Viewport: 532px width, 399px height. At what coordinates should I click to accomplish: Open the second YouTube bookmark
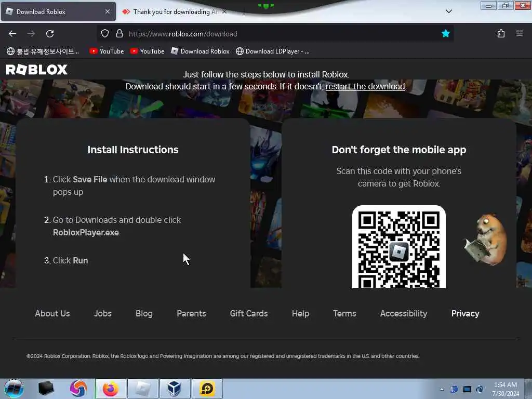[x=147, y=51]
